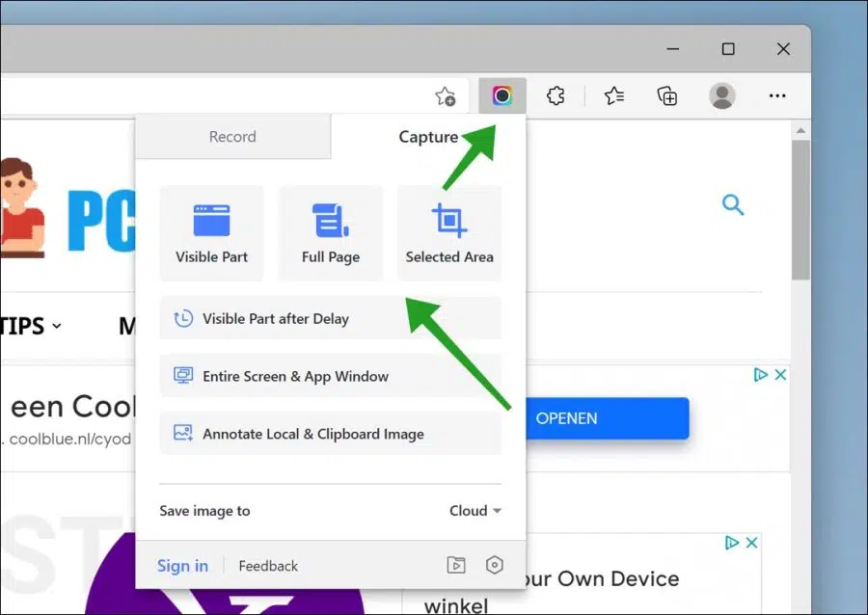Capture the Visible Part of the page
868x615 pixels.
(x=211, y=233)
